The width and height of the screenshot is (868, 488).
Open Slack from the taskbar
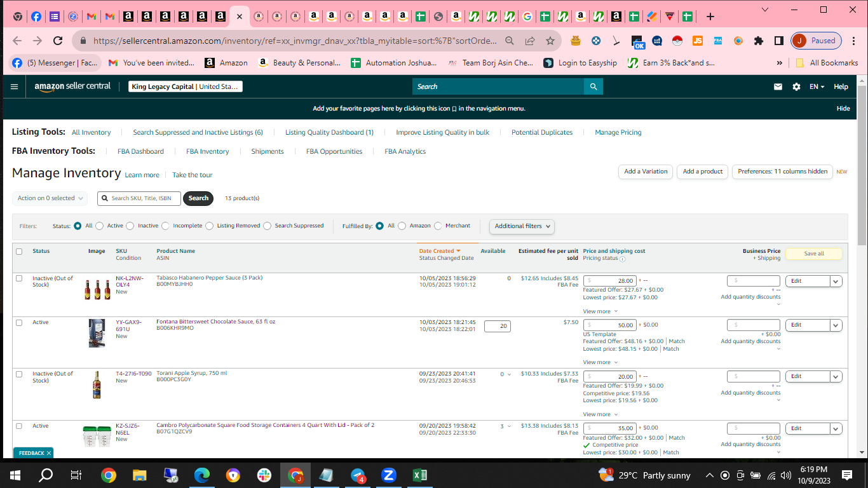click(264, 475)
